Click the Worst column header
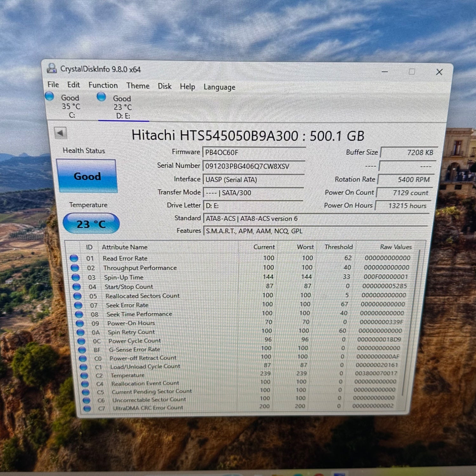 pyautogui.click(x=305, y=247)
